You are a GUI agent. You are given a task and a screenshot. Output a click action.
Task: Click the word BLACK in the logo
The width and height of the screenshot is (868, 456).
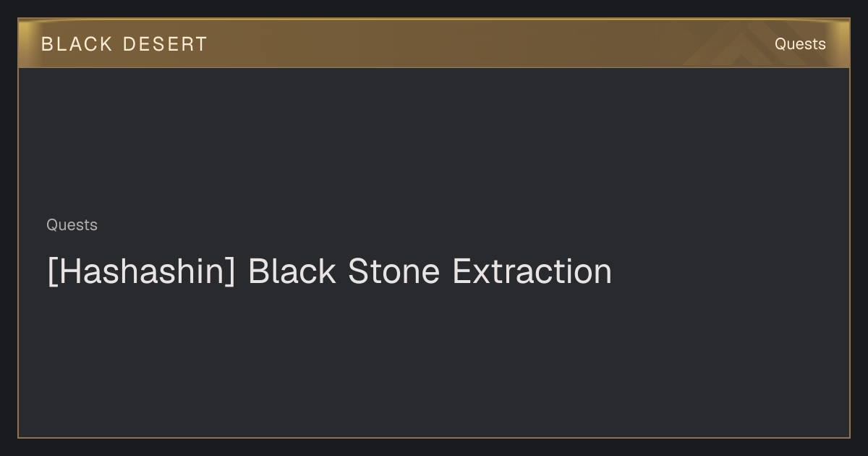[x=77, y=44]
